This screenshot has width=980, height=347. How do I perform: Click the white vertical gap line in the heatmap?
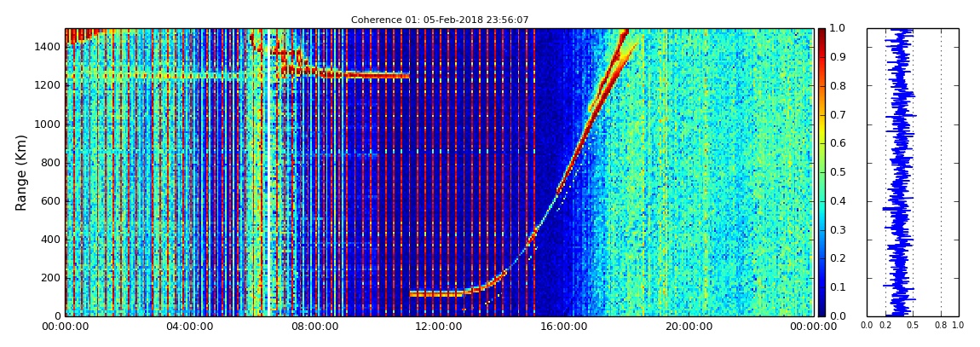coord(268,172)
